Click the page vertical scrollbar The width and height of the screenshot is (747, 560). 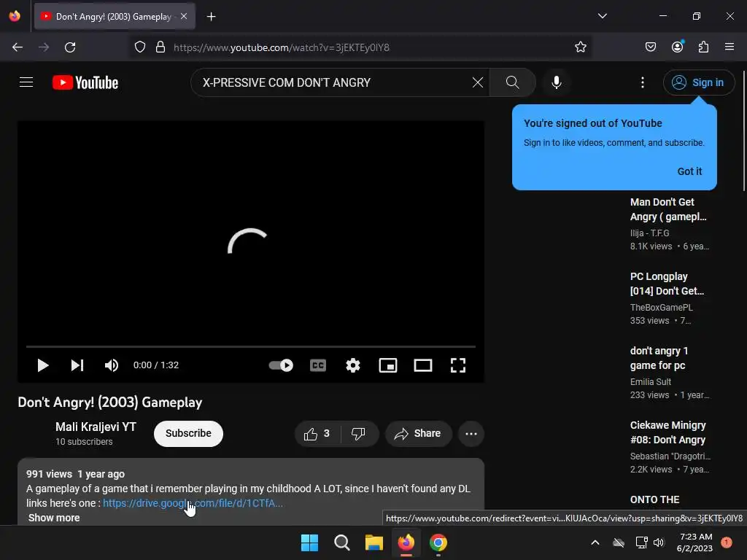743,131
